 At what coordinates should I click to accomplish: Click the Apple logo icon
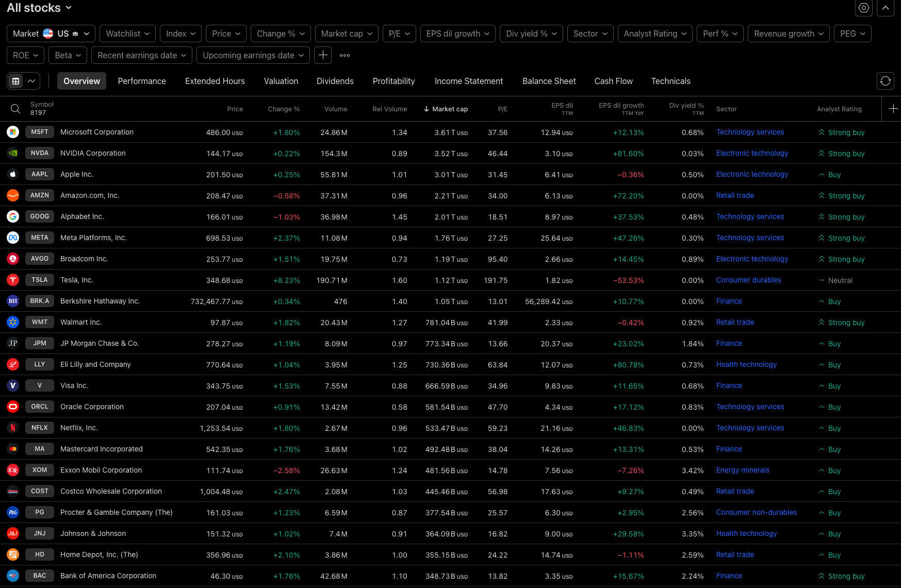click(13, 175)
